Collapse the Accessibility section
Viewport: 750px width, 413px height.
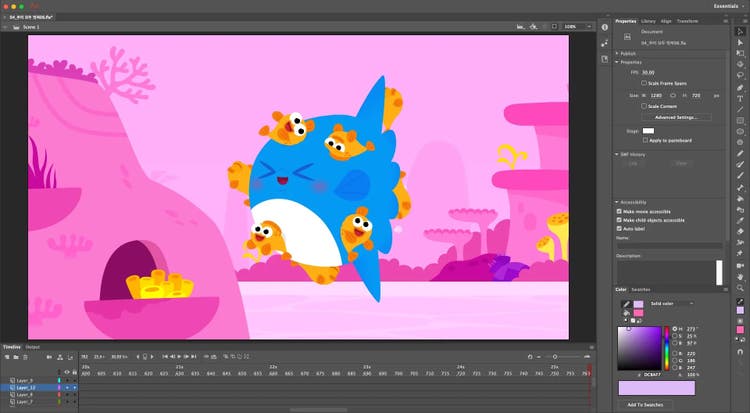617,202
